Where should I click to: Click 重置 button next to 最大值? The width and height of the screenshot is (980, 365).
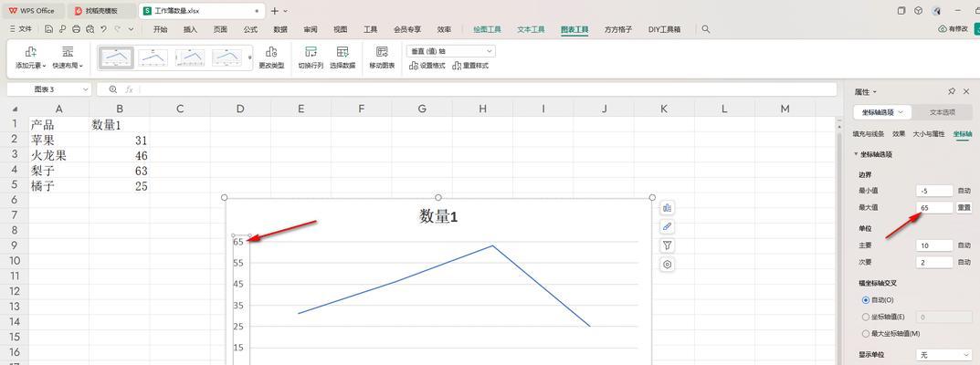pos(964,207)
